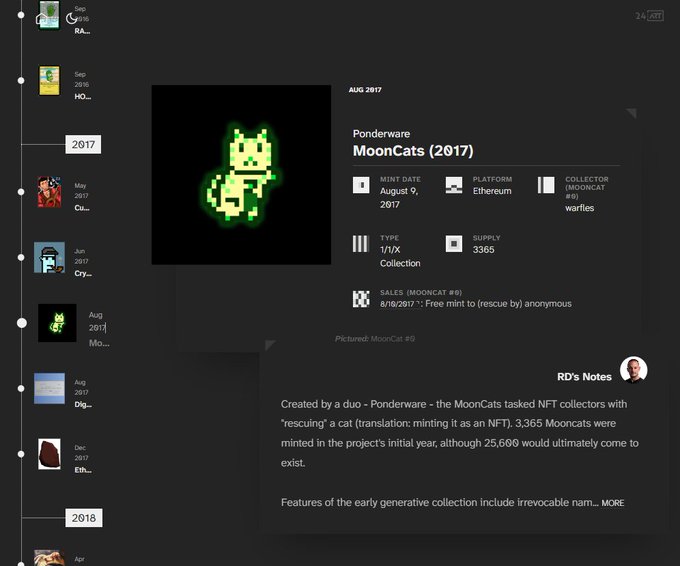Open the 24 ART logo

649,16
